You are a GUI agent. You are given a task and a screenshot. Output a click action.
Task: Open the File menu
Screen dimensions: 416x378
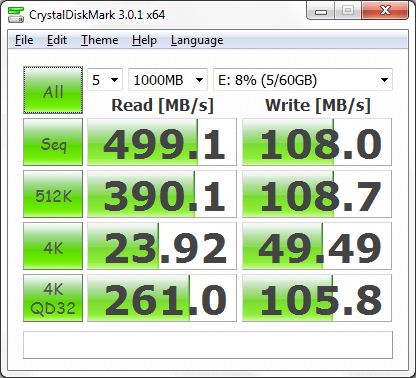coord(24,40)
